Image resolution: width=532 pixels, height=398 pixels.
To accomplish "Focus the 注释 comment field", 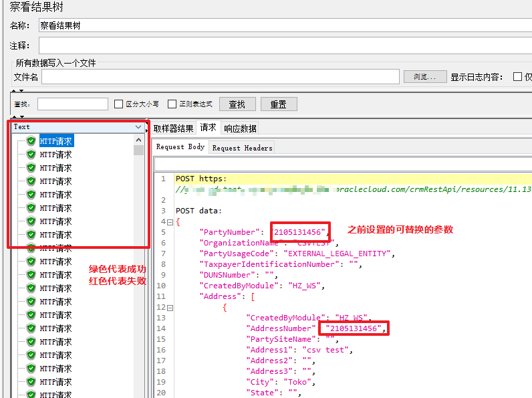I will (x=285, y=45).
